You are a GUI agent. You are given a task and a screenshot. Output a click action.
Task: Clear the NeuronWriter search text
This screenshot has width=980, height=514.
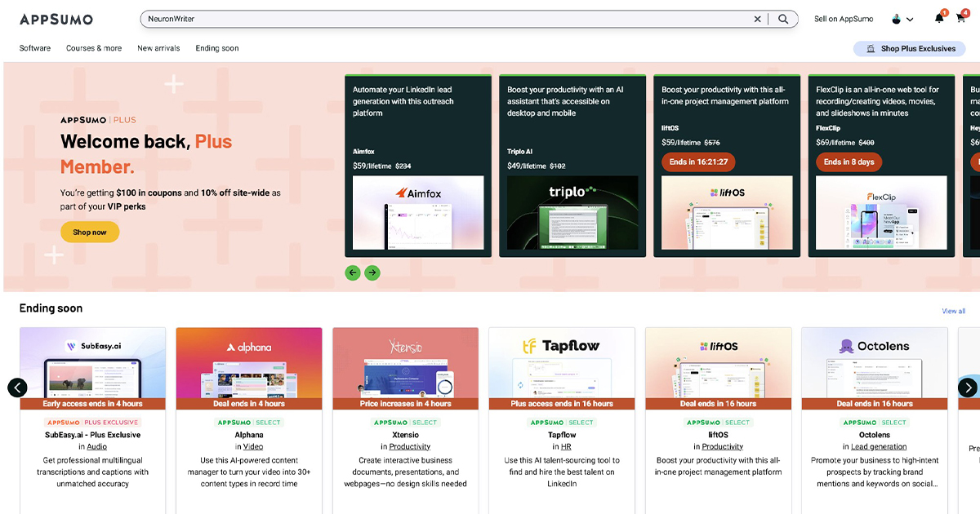(757, 19)
